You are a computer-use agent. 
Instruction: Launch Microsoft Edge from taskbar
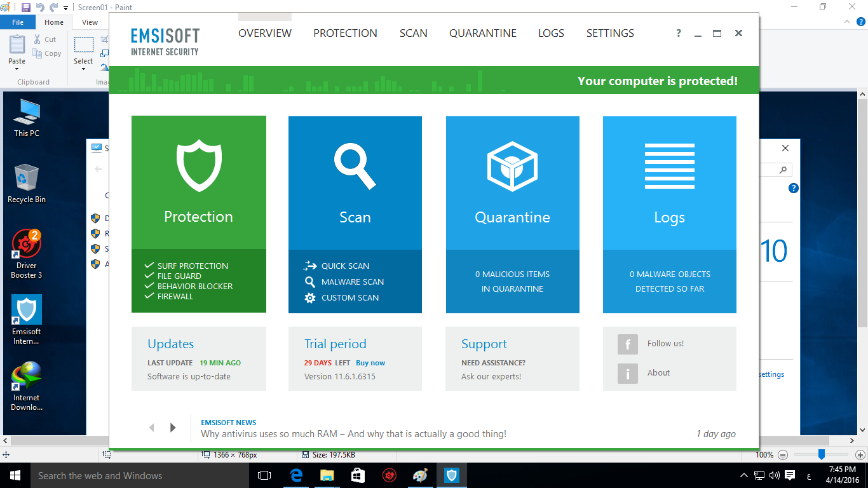tap(295, 475)
